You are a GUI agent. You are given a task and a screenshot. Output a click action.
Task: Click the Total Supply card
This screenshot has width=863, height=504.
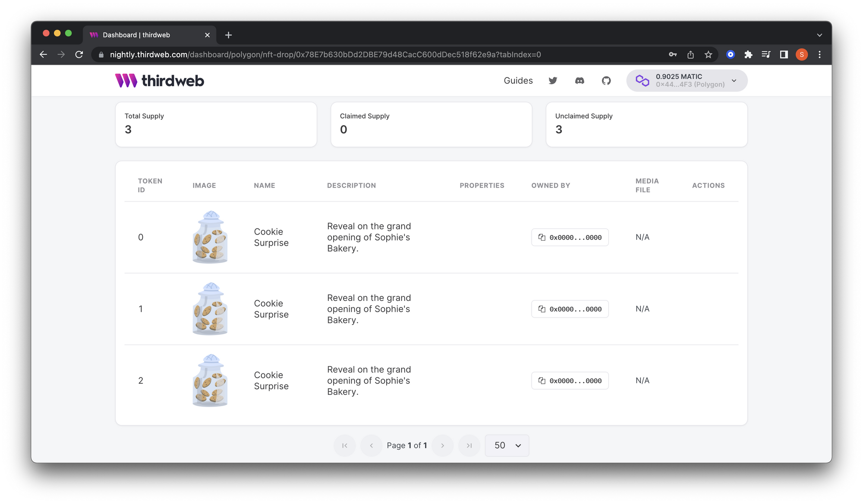tap(216, 124)
